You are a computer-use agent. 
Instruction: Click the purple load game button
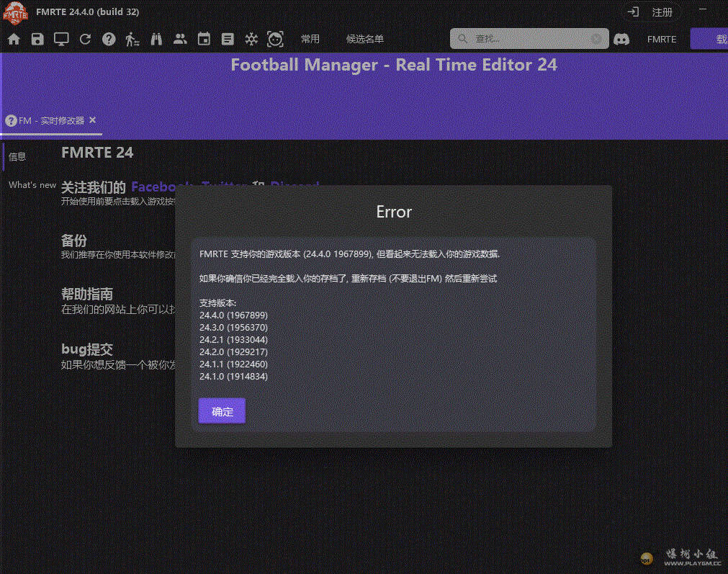709,39
